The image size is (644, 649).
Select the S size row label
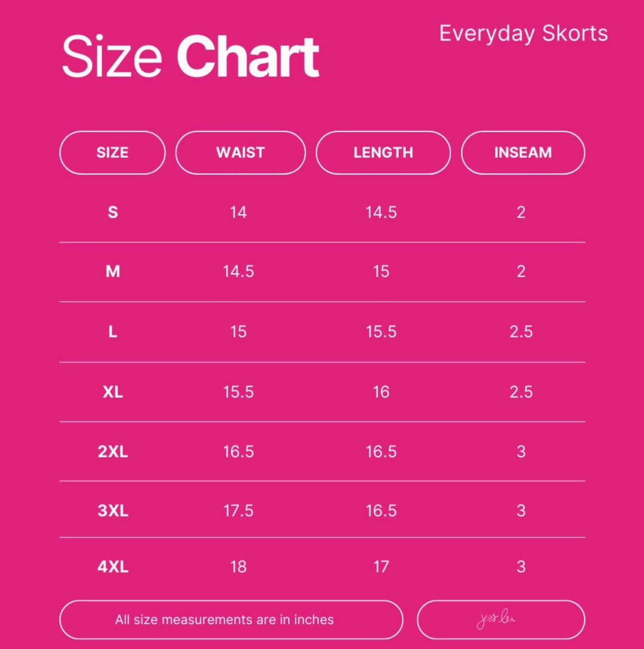(113, 212)
